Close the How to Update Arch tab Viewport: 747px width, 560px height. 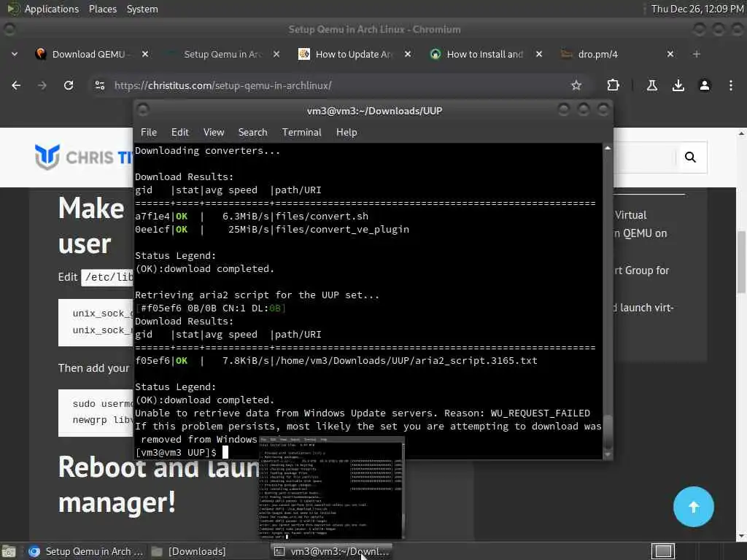click(x=407, y=54)
